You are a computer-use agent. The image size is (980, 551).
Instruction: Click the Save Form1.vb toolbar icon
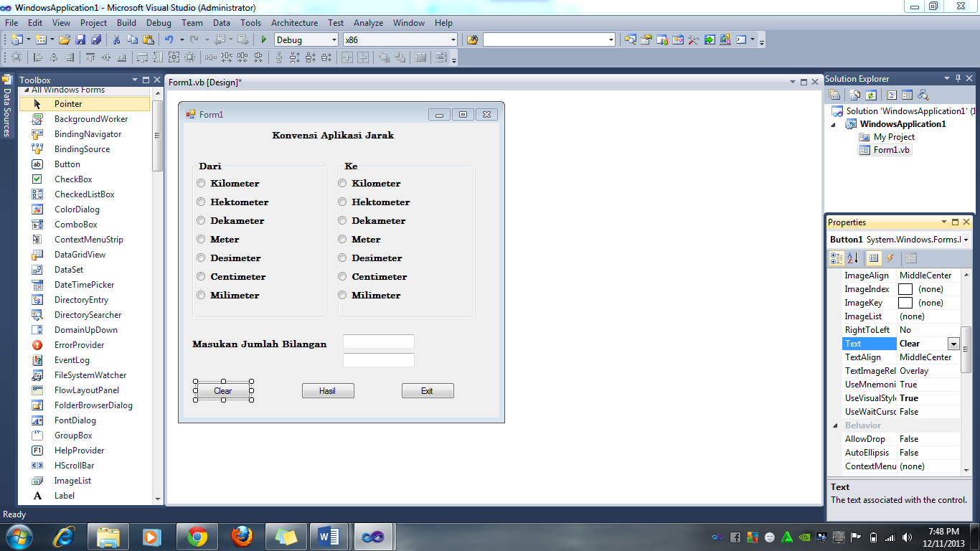tap(80, 40)
